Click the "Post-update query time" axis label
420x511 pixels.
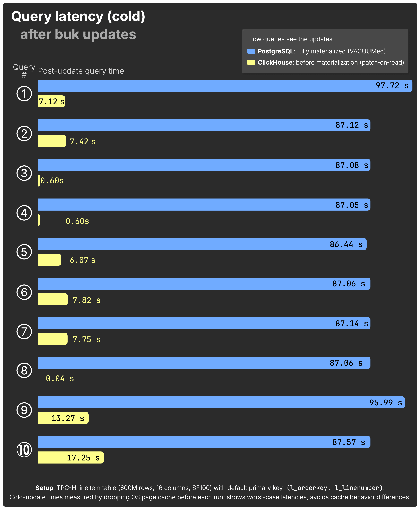[x=81, y=71]
